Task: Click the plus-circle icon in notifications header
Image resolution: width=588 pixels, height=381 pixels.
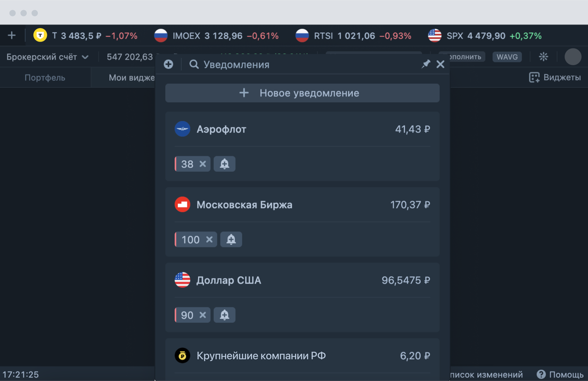Action: [168, 64]
